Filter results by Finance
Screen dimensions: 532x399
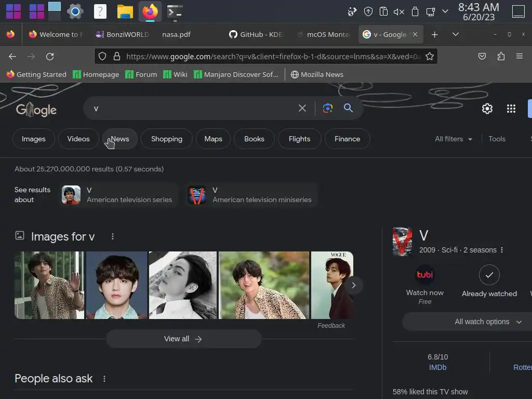347,139
